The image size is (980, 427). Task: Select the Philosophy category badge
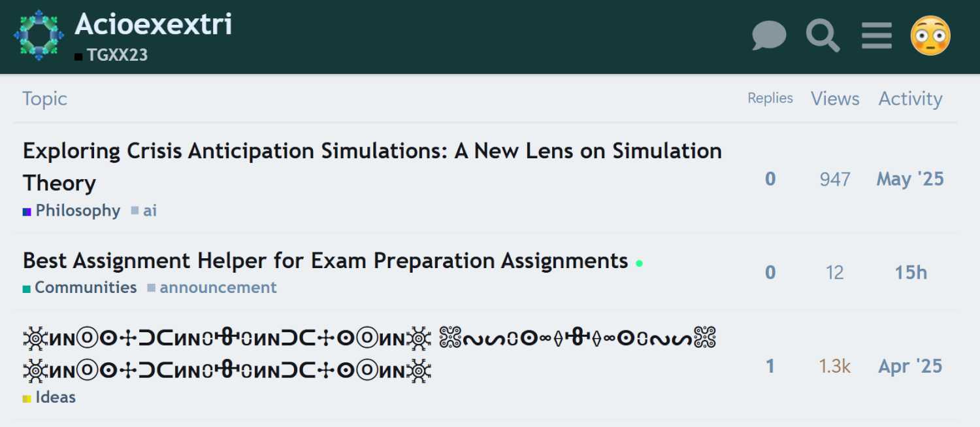pos(78,211)
